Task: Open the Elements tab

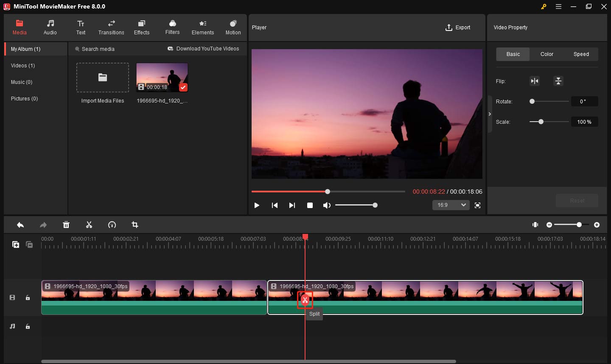Action: (203, 27)
